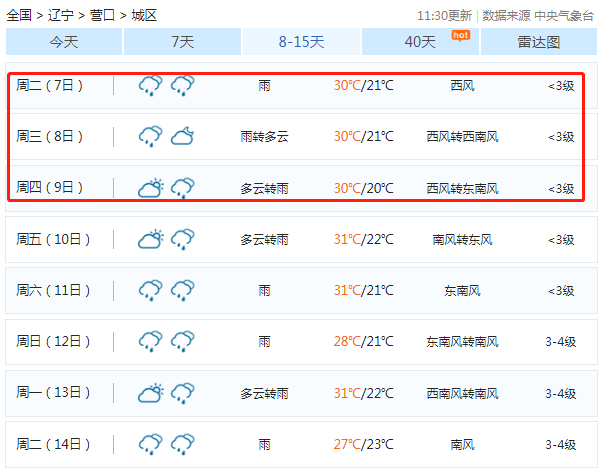
Task: Go to 营口 in breadcrumb
Action: coord(102,15)
